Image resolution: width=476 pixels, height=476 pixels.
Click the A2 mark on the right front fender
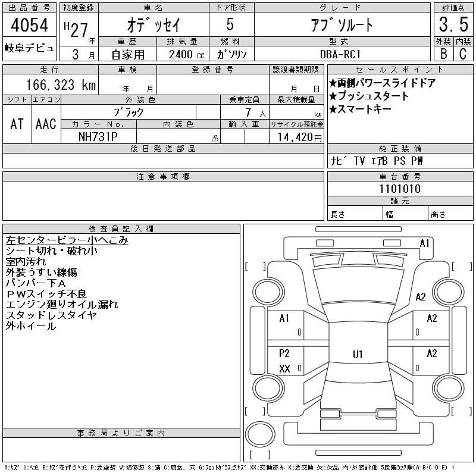tap(421, 297)
